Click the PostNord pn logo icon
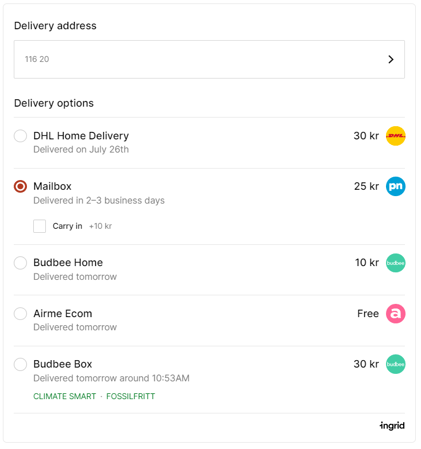The width and height of the screenshot is (421, 449). pos(395,186)
